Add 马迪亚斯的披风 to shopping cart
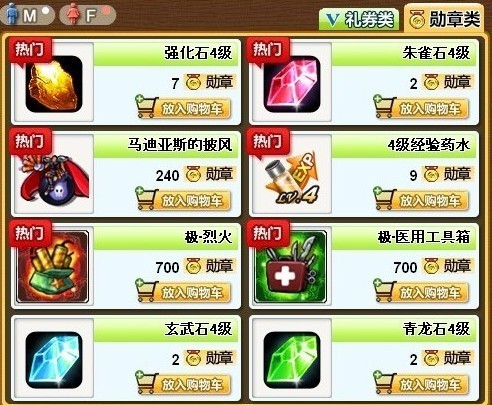This screenshot has width=492, height=405. 183,199
